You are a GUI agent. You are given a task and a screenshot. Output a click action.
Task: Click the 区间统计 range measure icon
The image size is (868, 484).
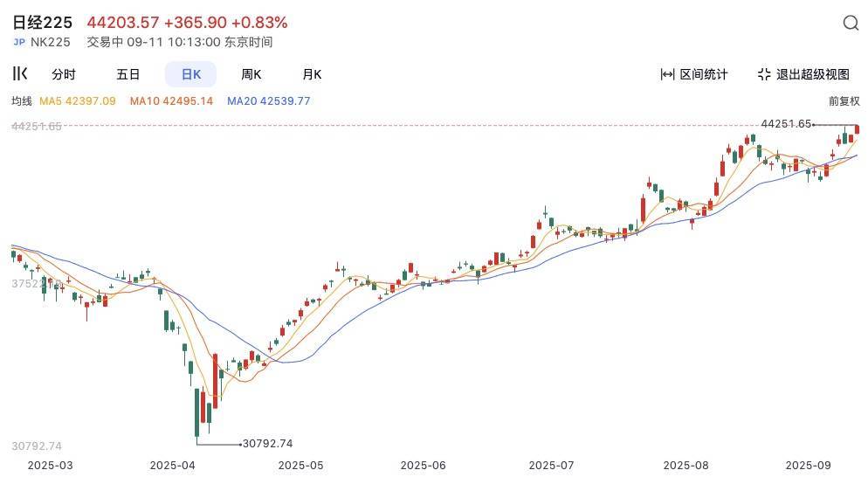point(668,74)
